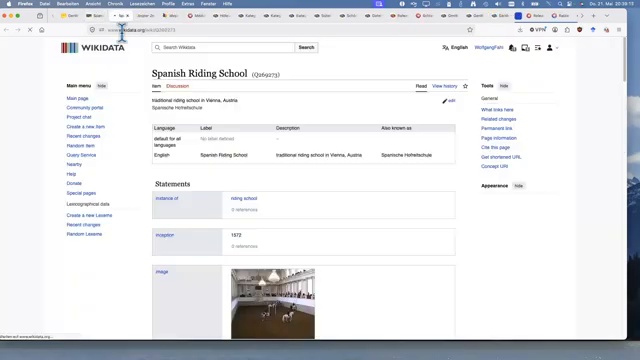Open Query Service link
Screen dimensions: 640x360
click(81, 155)
